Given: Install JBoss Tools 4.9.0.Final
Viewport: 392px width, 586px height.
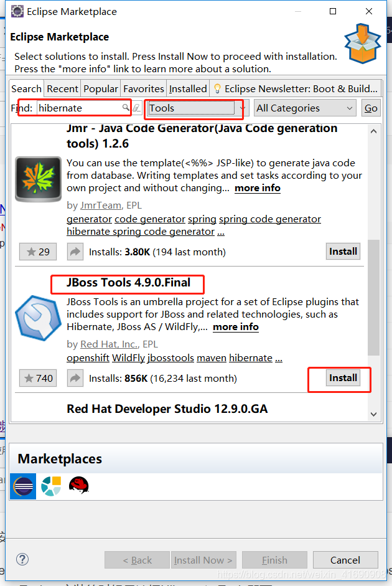Looking at the screenshot, I should [x=343, y=378].
